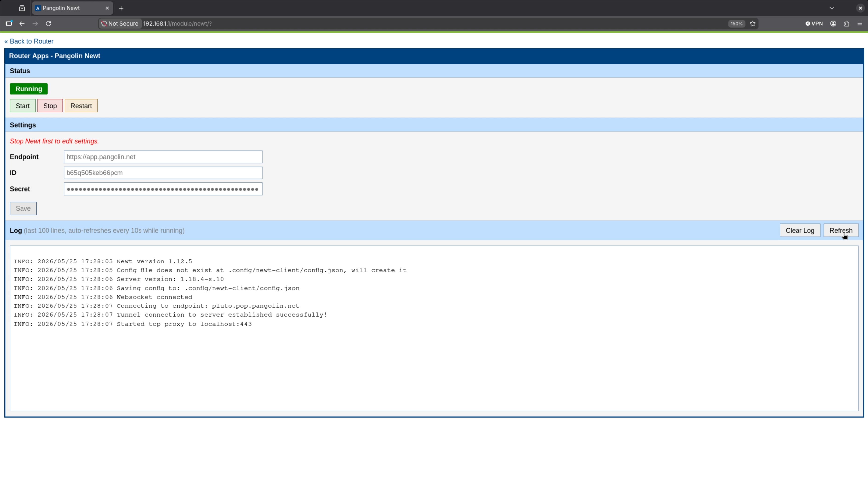Open the tab list icon in title bar
Screen dimensions: 868x479
[x=22, y=8]
